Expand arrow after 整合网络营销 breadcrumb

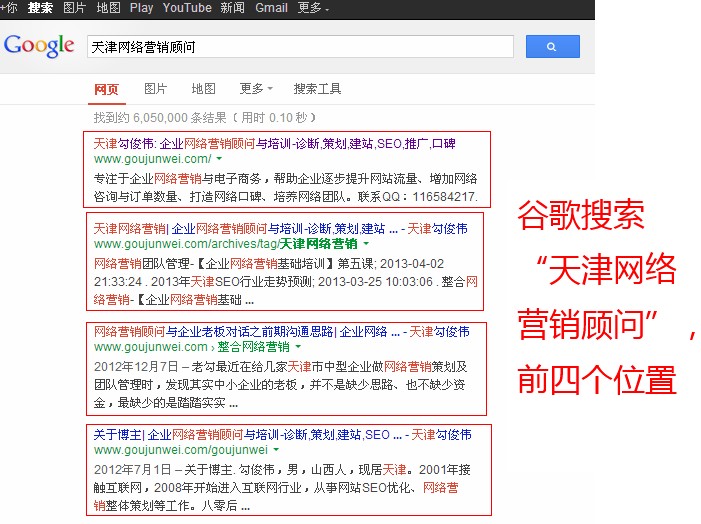click(298, 347)
